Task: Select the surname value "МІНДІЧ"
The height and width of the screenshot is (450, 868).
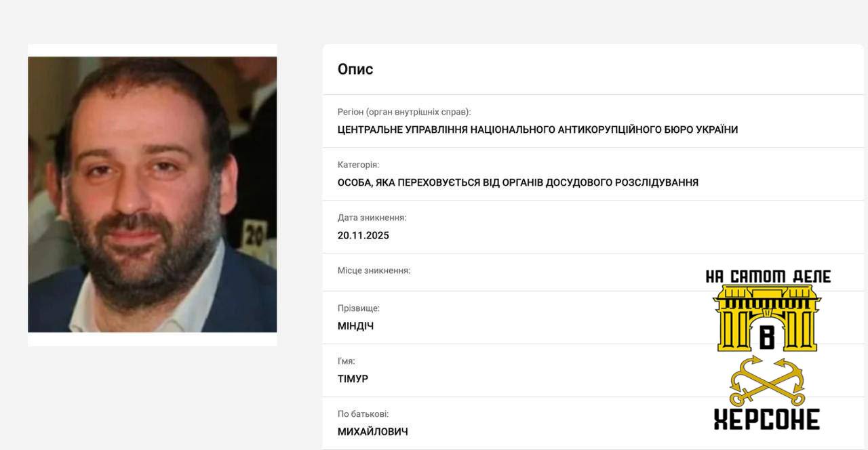Action: point(355,326)
